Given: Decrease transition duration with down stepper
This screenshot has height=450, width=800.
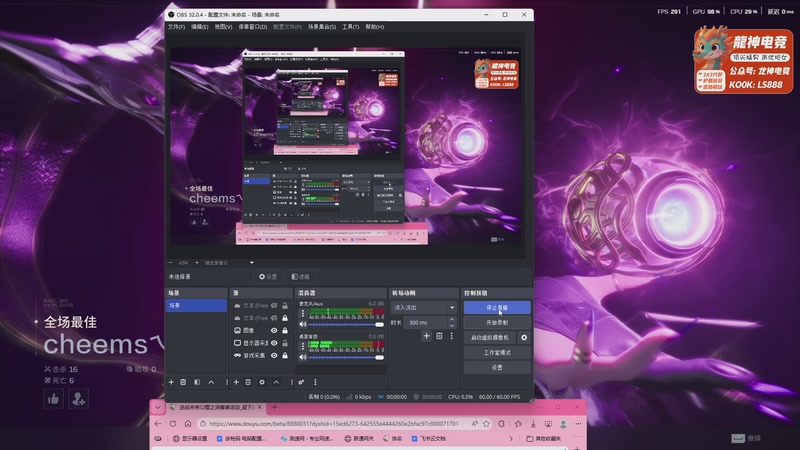Looking at the screenshot, I should point(452,325).
